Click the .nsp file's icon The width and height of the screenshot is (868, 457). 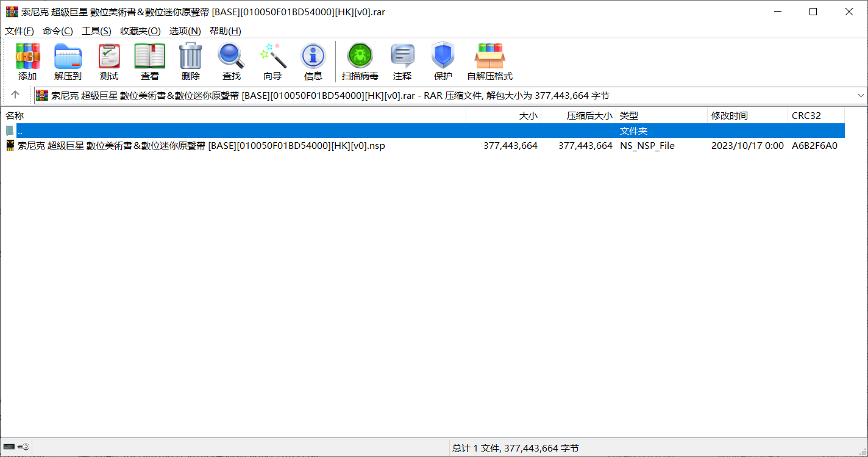pos(10,145)
